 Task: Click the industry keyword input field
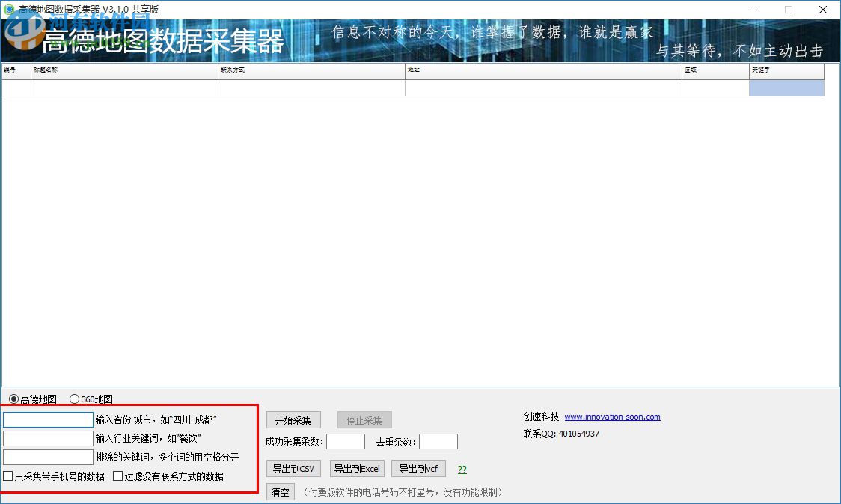point(47,438)
